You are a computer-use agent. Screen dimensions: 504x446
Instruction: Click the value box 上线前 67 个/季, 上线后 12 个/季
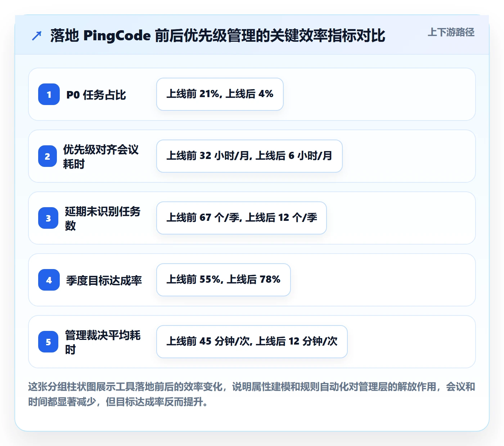pos(242,218)
